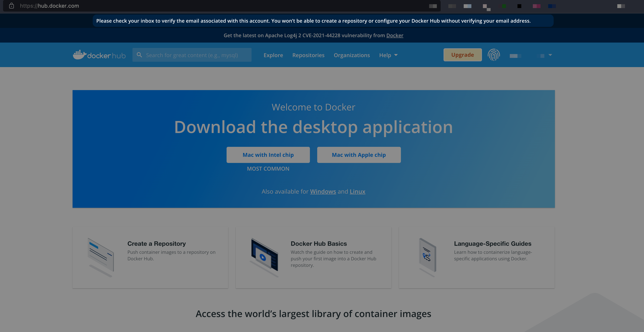Click the green browser extension icon

click(x=504, y=6)
